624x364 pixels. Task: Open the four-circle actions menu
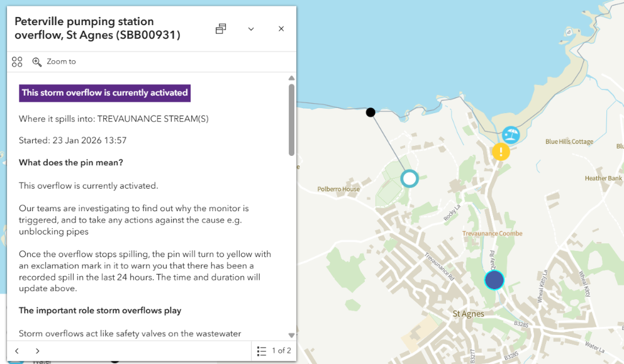click(x=17, y=62)
